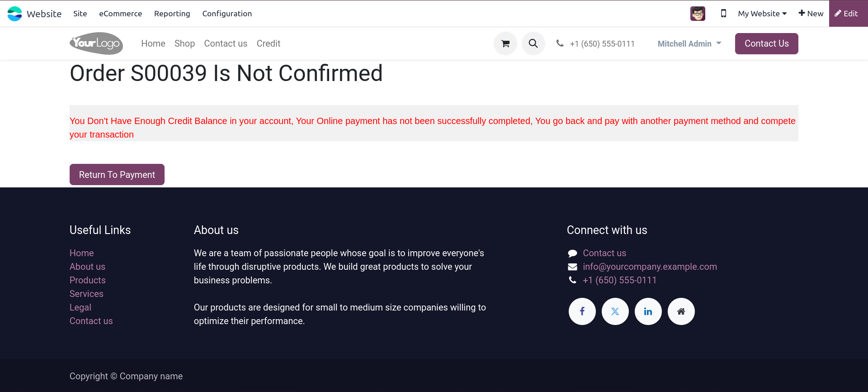Open the Credit navigation link
The height and width of the screenshot is (392, 868).
(269, 43)
